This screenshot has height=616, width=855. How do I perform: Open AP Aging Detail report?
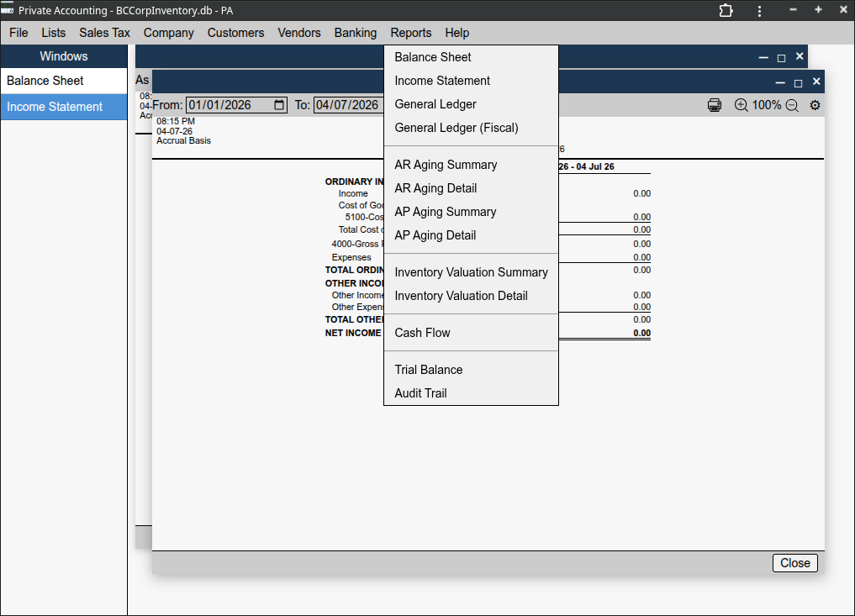pyautogui.click(x=471, y=235)
